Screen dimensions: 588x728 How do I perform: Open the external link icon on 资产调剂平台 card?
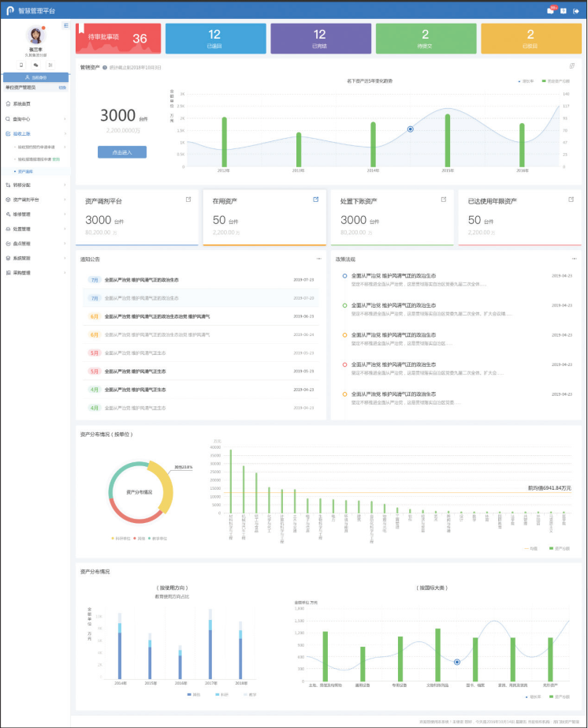(x=188, y=200)
